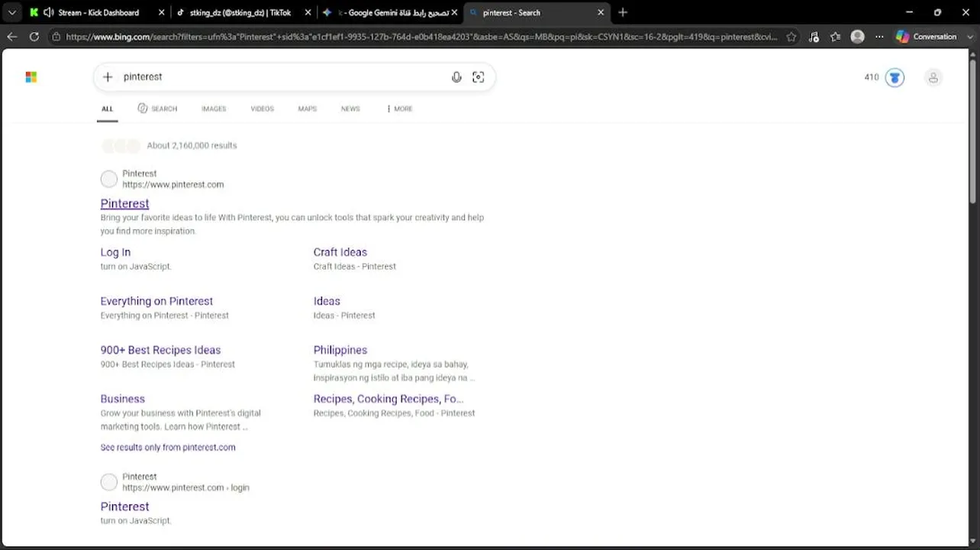Open the media control music icon

tap(814, 37)
